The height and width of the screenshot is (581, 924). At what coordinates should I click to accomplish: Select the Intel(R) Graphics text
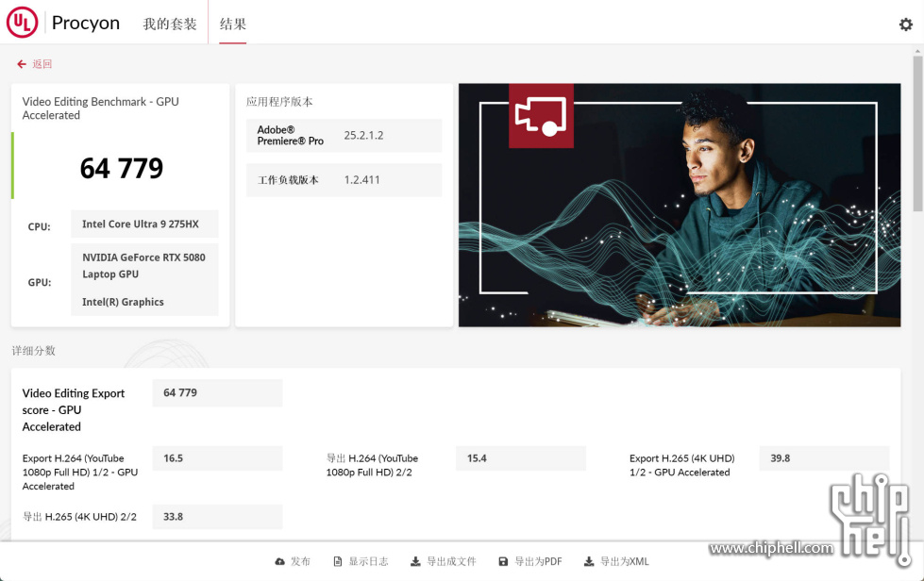point(123,302)
